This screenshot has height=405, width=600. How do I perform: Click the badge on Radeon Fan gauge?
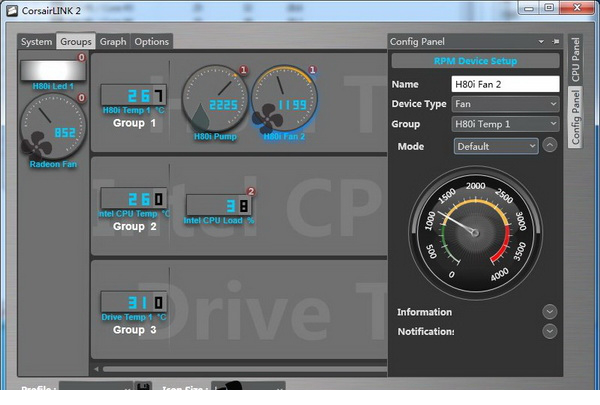tap(82, 98)
